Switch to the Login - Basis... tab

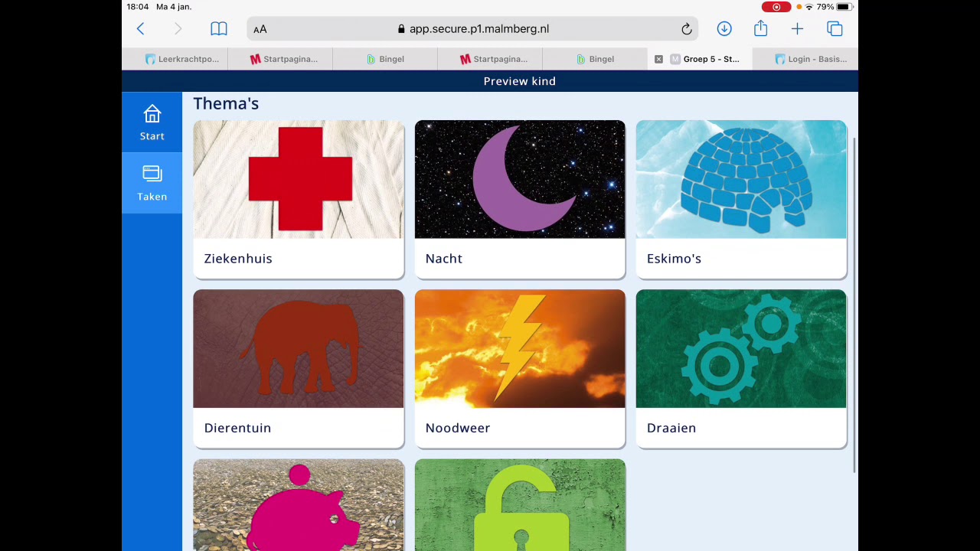(805, 59)
